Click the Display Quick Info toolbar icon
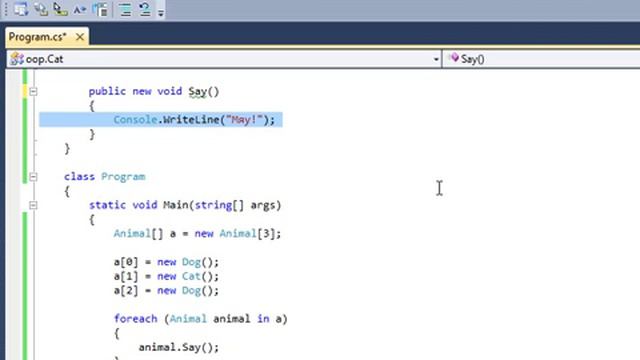This screenshot has width=640, height=360. coord(60,9)
